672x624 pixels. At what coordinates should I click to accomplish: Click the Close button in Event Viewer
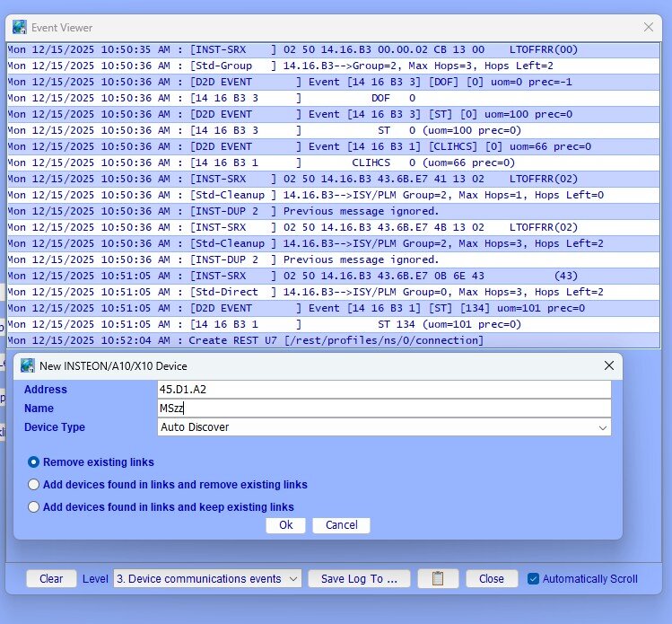click(492, 578)
